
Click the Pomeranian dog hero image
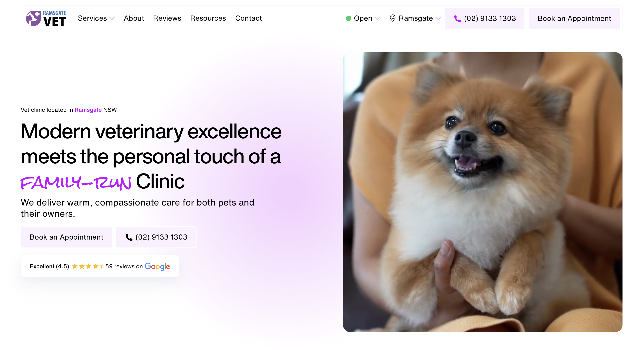click(x=483, y=192)
